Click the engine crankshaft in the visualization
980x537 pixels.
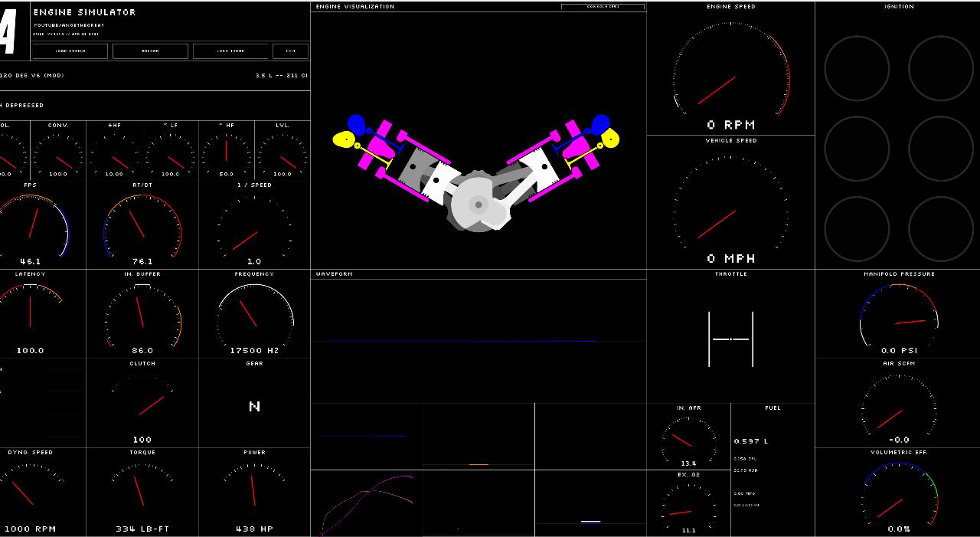point(479,205)
